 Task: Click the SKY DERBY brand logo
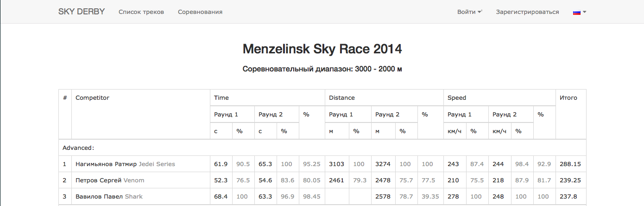82,12
